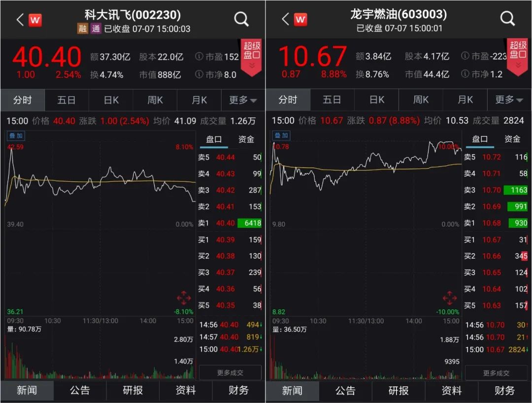Tap the red W icon beside 龙宇燃油
532x403 pixels.
pyautogui.click(x=300, y=19)
